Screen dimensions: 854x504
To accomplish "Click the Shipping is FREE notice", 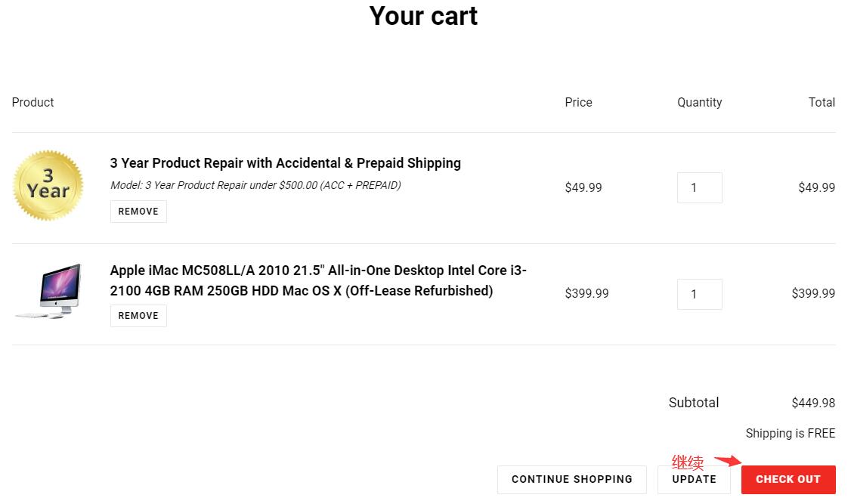I will [790, 433].
